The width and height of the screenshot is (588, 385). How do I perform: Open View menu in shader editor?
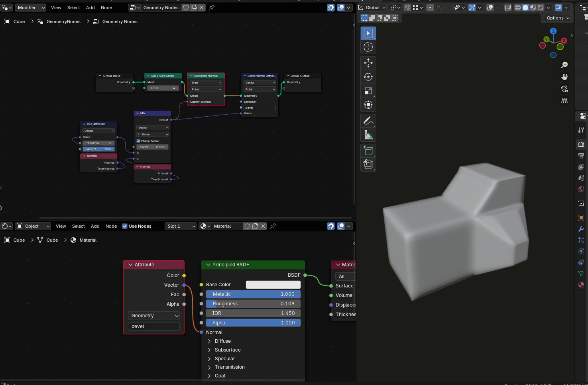pos(61,226)
